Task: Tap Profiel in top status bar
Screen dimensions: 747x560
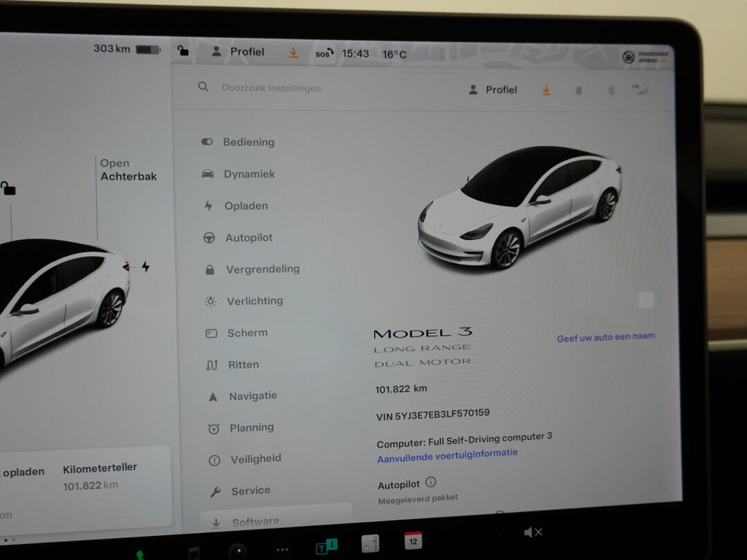Action: tap(238, 51)
